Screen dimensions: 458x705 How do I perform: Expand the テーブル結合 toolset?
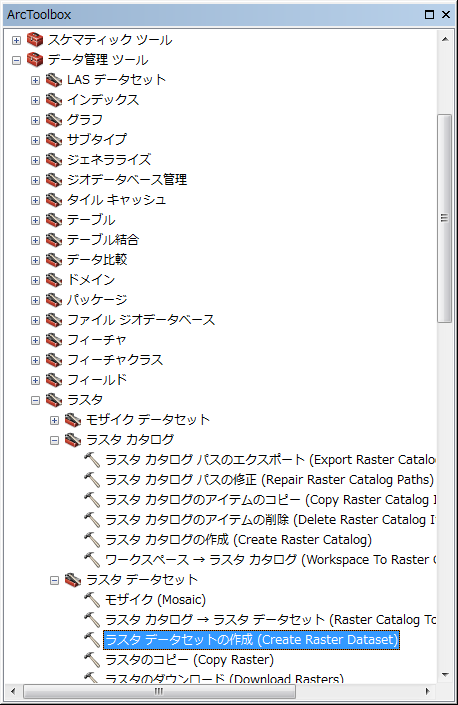tap(35, 241)
